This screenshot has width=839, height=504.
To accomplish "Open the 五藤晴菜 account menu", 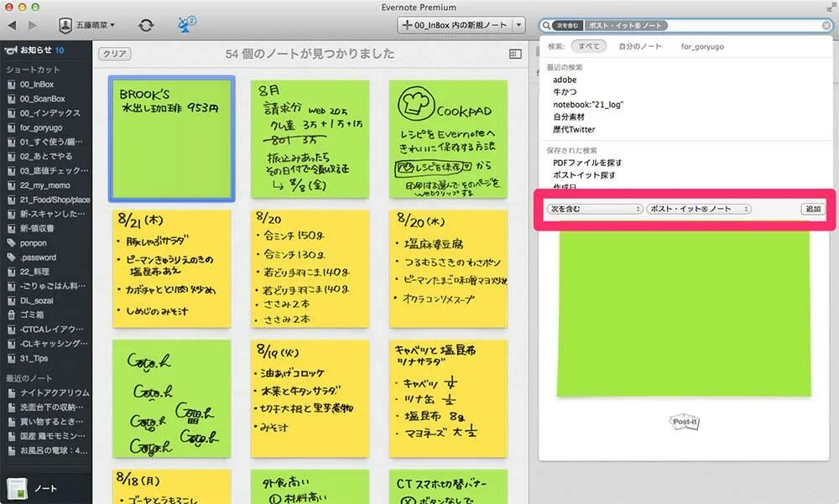I will tap(87, 25).
